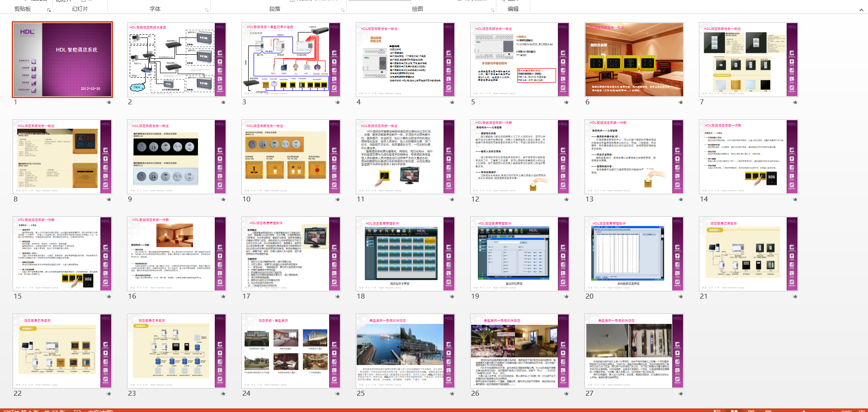This screenshot has width=868, height=412.
Task: Open the 段落 group dialog launcher
Action: tap(343, 10)
